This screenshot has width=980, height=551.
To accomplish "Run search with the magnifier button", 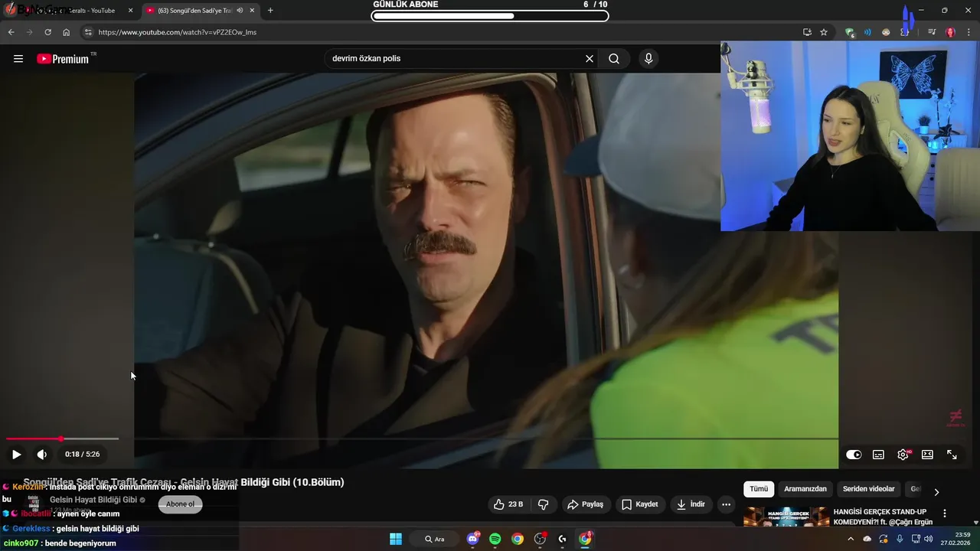I will [614, 59].
